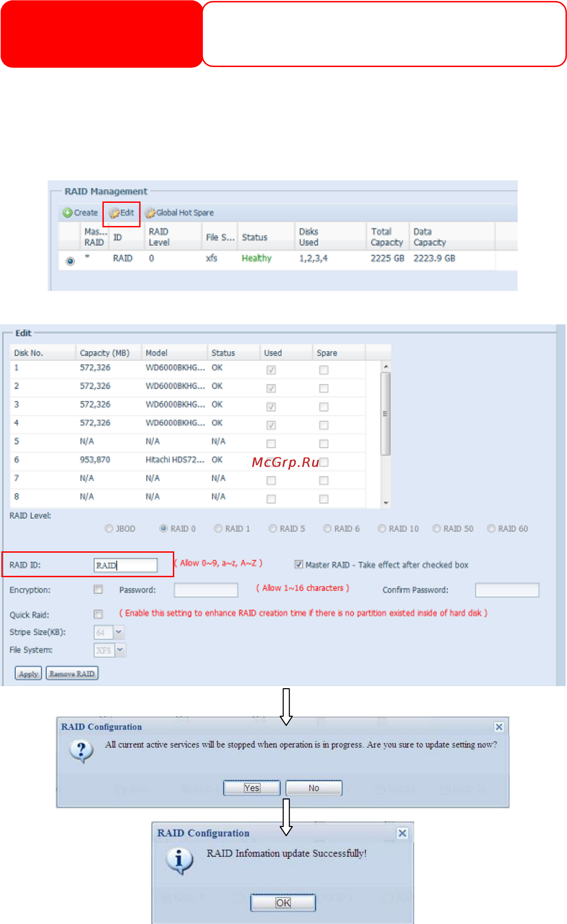Click No in RAID Configuration dialog

click(314, 788)
